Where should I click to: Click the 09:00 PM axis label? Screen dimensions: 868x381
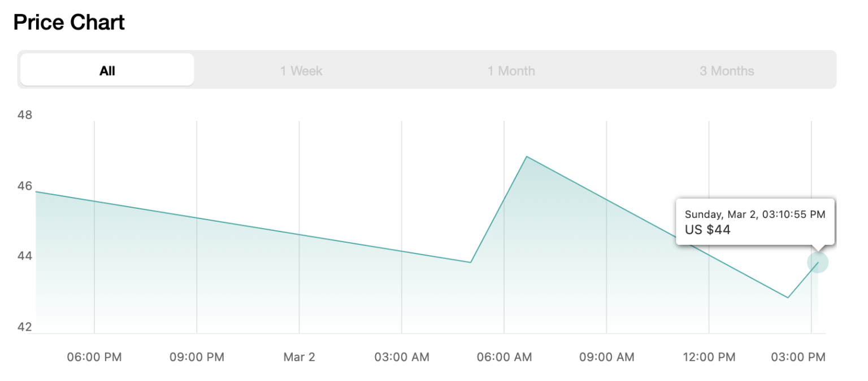(x=197, y=357)
